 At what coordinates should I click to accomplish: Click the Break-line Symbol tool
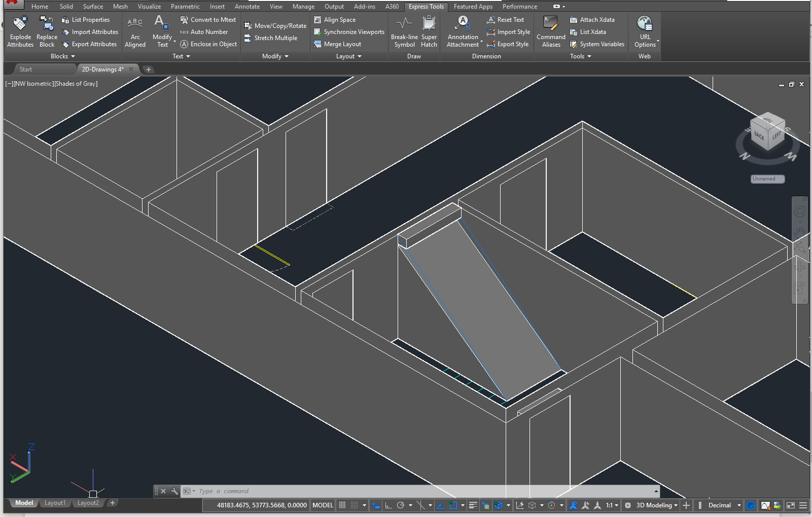pos(404,31)
